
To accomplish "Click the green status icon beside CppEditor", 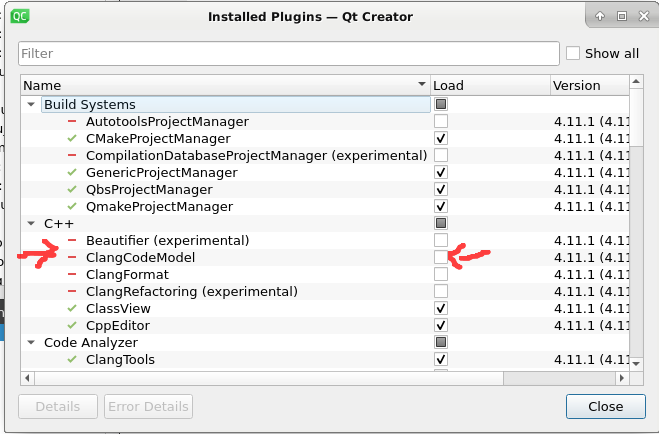I will [x=72, y=325].
